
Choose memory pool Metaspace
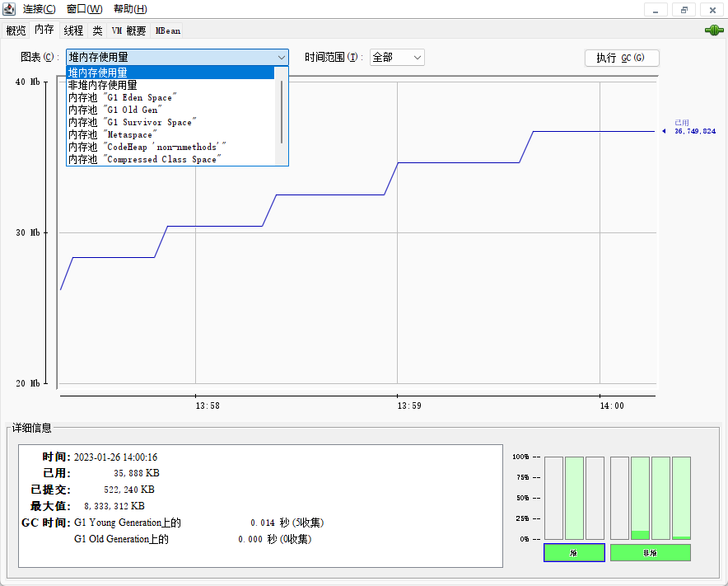point(170,135)
